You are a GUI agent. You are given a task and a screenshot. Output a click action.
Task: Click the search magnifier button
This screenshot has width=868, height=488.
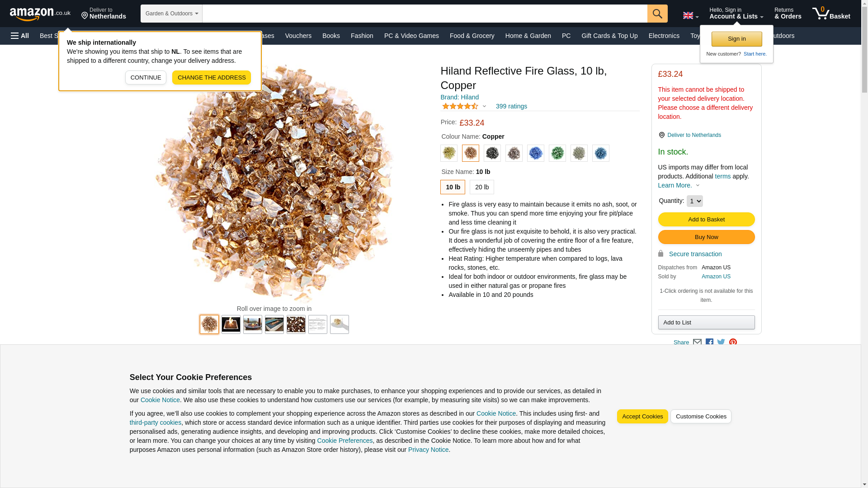657,14
